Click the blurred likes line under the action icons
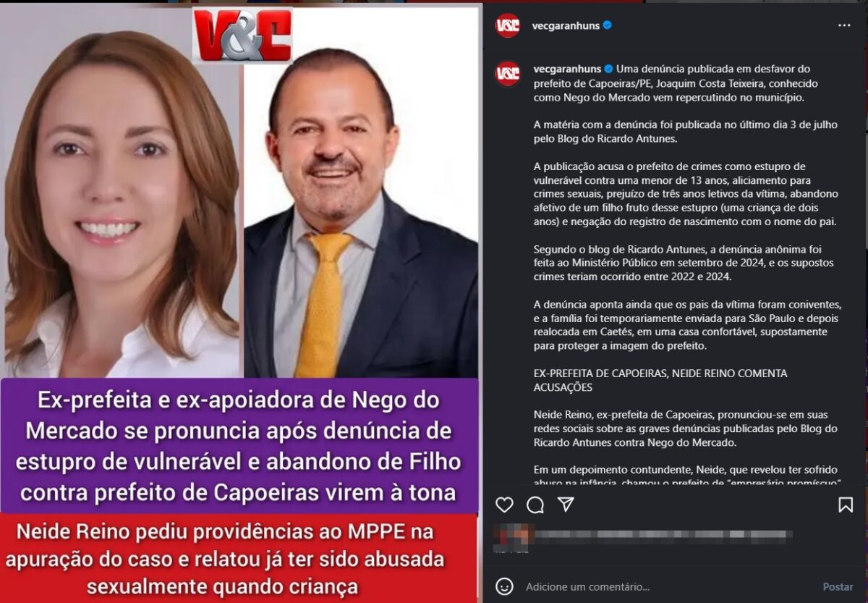The width and height of the screenshot is (868, 603). pyautogui.click(x=642, y=536)
